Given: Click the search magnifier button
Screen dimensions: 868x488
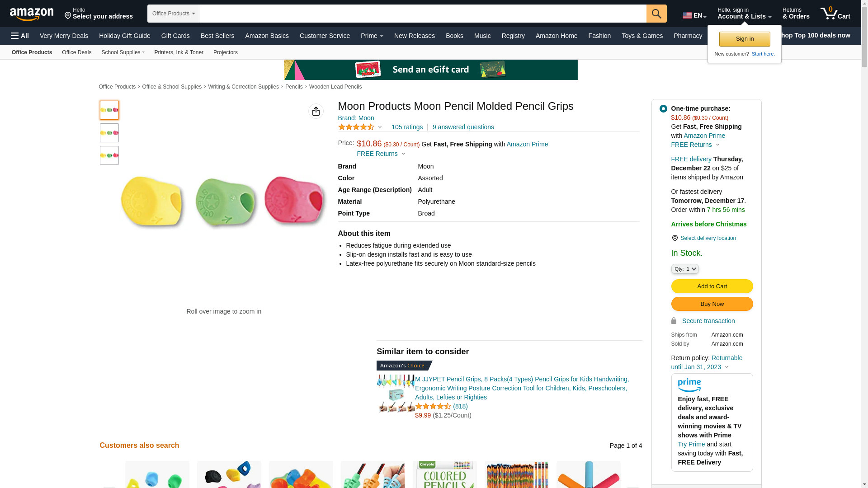Looking at the screenshot, I should tap(656, 14).
